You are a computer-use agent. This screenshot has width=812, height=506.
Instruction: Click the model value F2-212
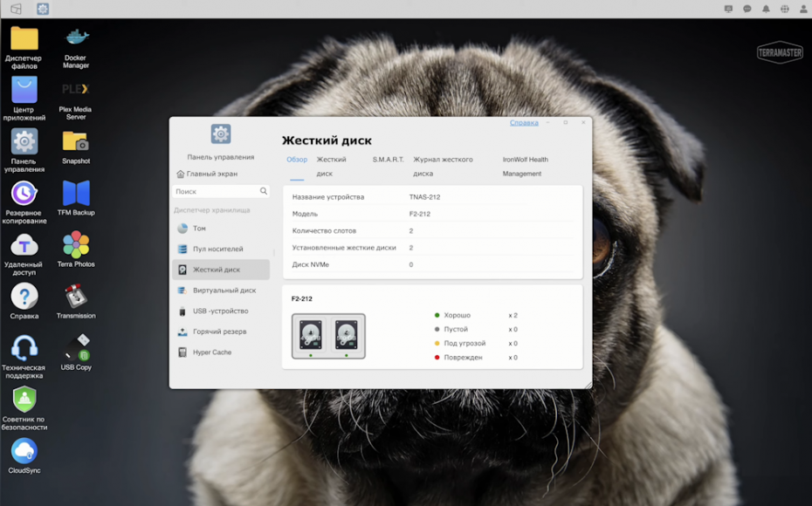419,214
